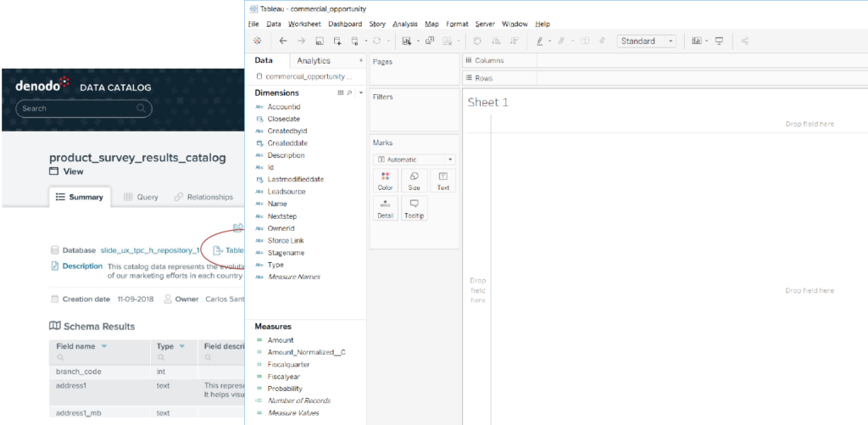Switch to the Data tab
Viewport: 868px width, 425px height.
click(264, 60)
